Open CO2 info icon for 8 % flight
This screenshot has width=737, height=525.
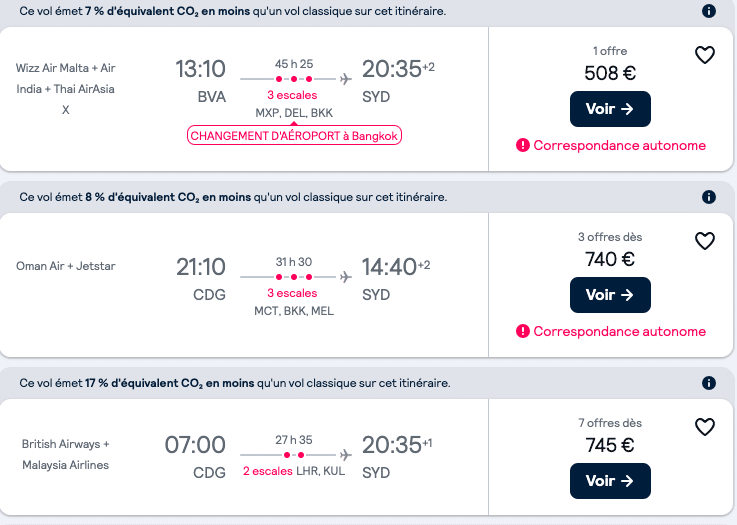(709, 197)
